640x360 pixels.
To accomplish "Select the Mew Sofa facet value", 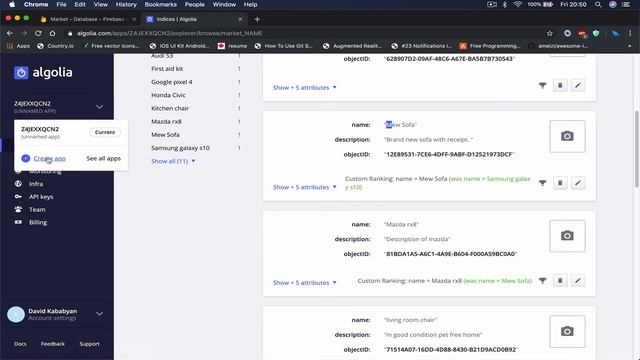I will pos(165,135).
